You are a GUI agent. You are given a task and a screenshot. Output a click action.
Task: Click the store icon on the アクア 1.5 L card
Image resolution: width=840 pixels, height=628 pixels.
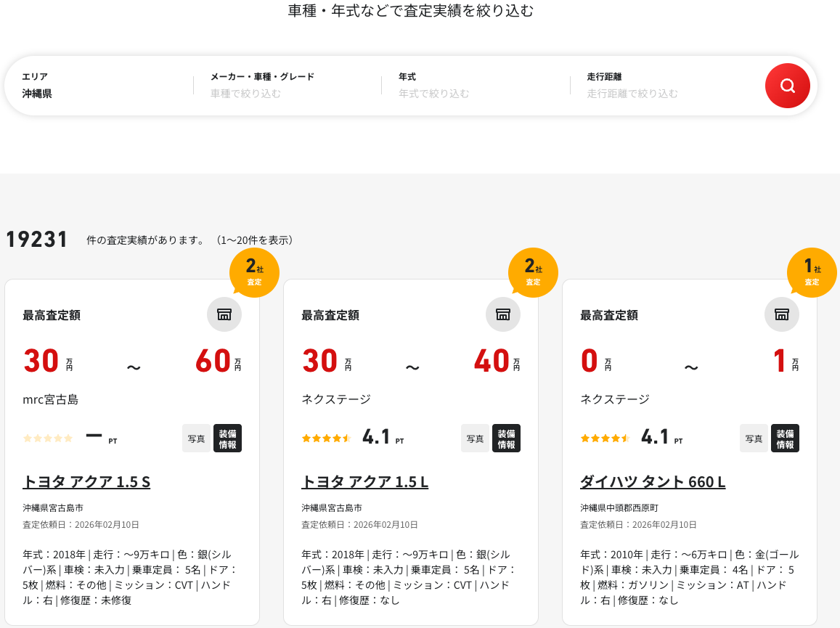point(503,314)
